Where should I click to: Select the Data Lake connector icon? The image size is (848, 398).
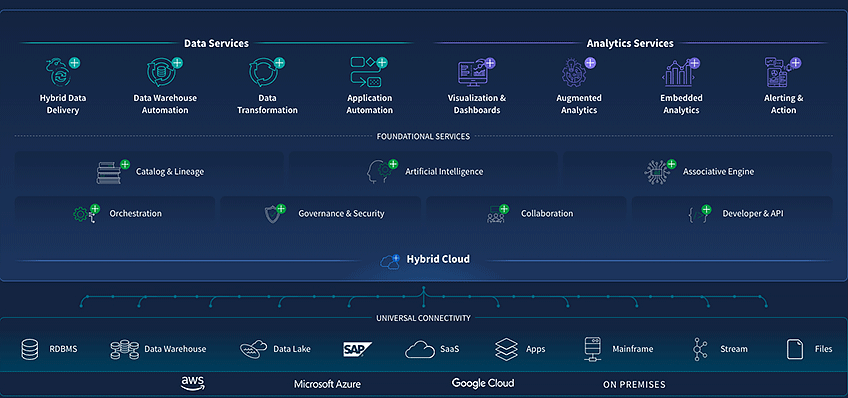pyautogui.click(x=254, y=349)
